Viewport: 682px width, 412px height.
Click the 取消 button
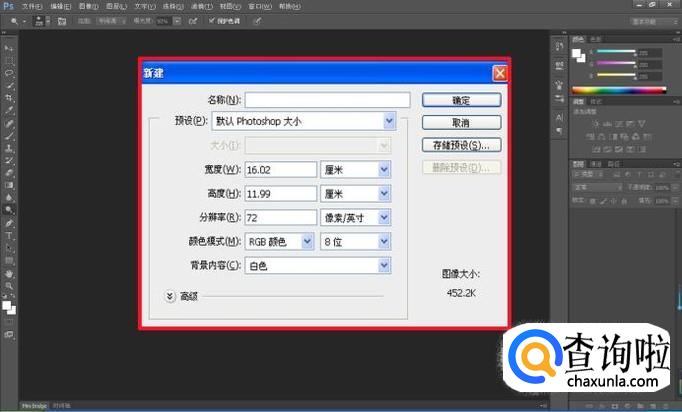click(461, 122)
